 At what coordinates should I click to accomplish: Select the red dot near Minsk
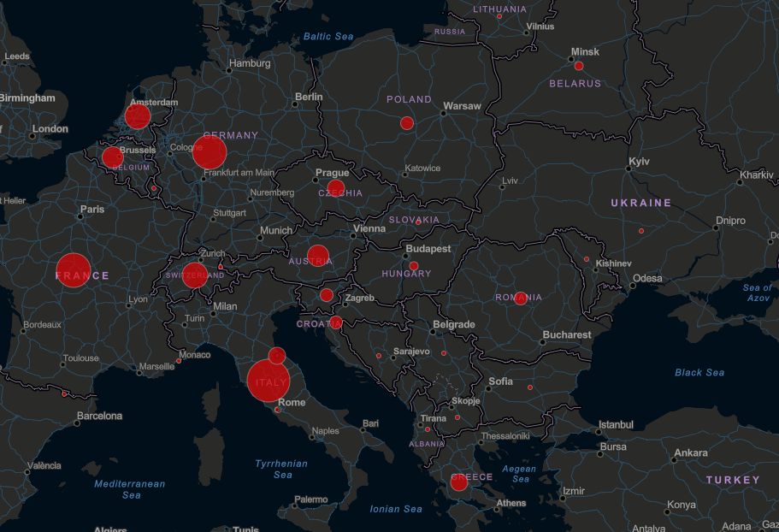579,66
